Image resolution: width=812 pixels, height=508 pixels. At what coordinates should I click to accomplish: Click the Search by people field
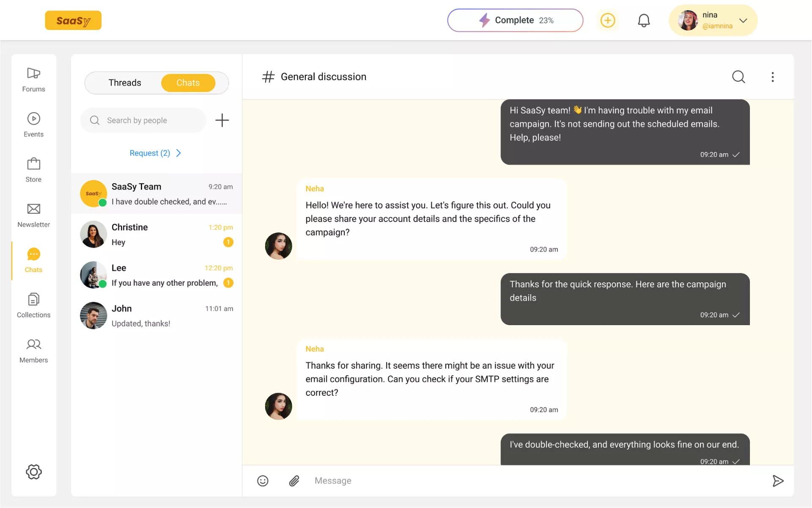tap(144, 120)
